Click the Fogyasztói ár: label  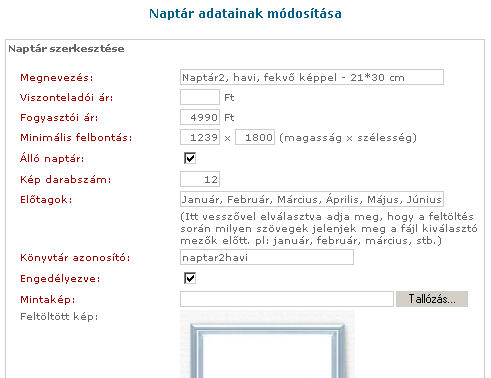click(59, 118)
